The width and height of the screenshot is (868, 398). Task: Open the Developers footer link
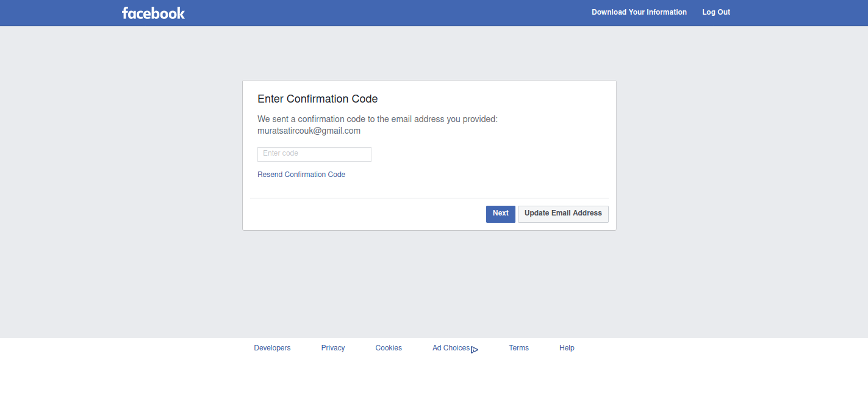pyautogui.click(x=272, y=348)
